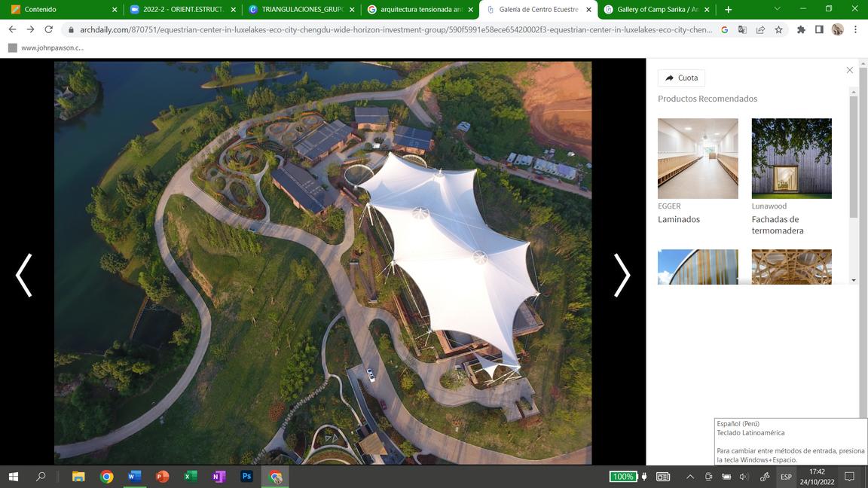Open the Windows Start menu

click(14, 477)
